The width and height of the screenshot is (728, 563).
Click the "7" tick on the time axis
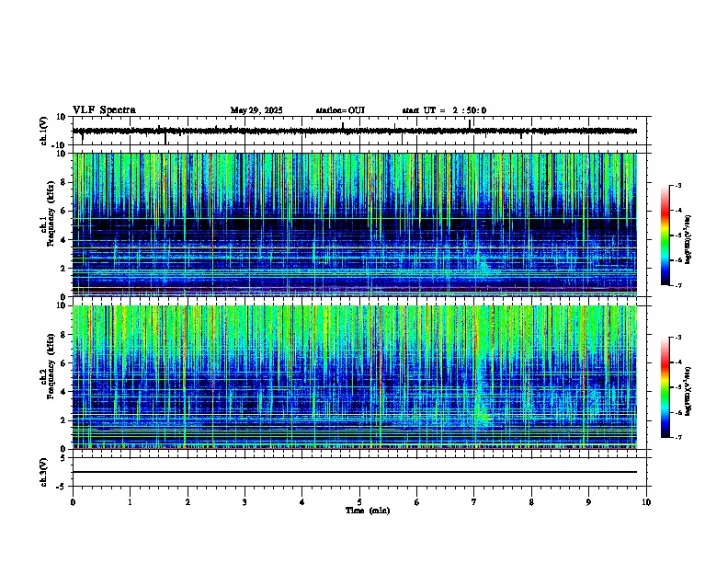click(x=474, y=502)
